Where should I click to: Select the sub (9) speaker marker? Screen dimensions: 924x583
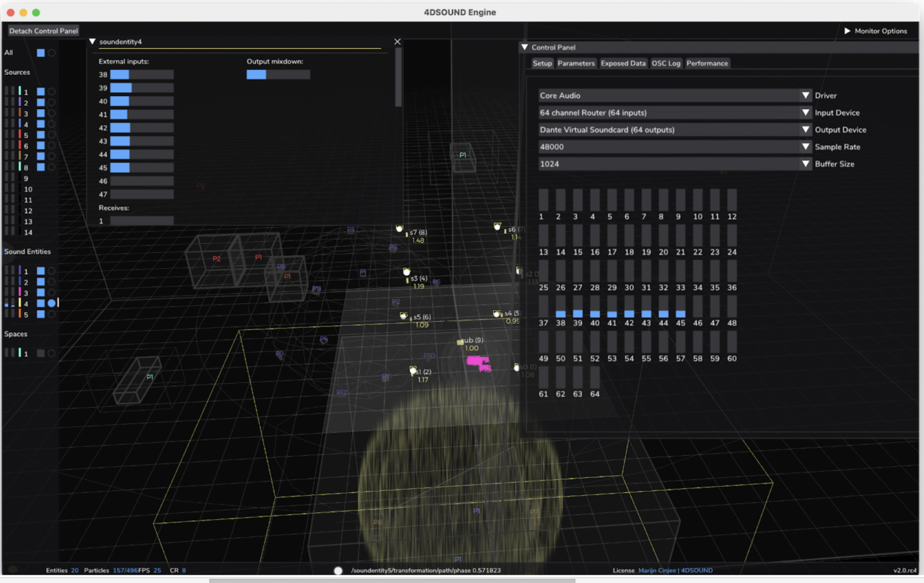click(x=460, y=342)
